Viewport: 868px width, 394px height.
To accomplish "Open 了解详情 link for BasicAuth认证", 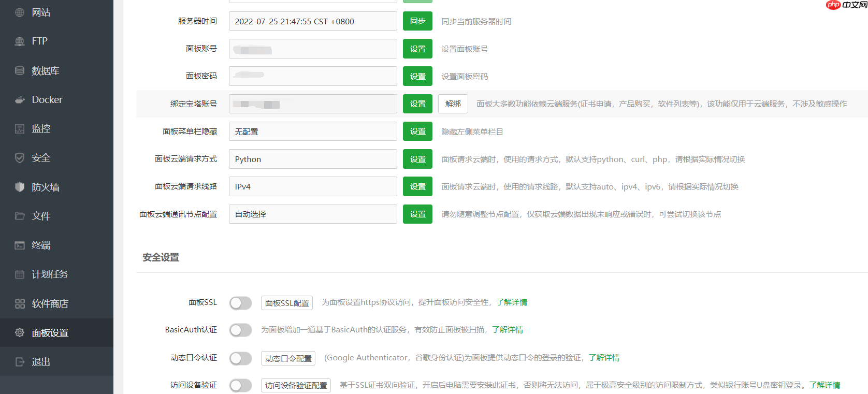I will point(508,330).
